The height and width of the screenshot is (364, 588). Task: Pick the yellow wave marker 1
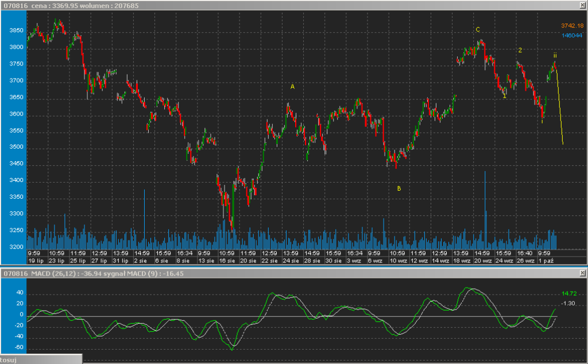(504, 96)
